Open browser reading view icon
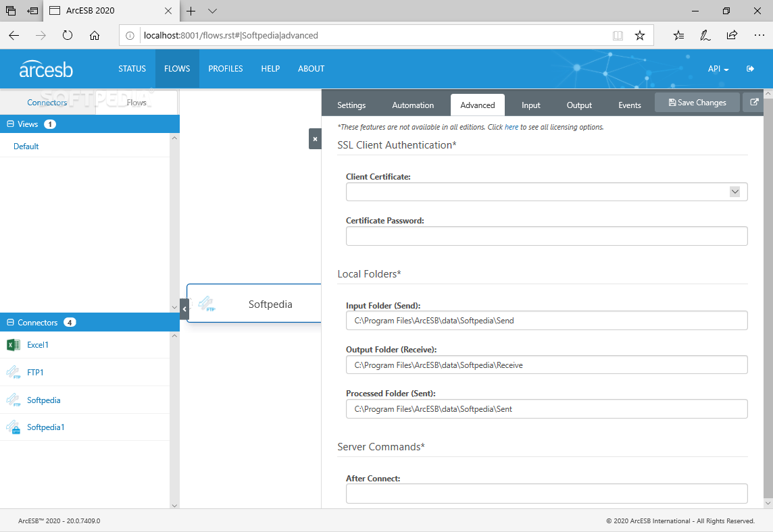 (x=618, y=36)
